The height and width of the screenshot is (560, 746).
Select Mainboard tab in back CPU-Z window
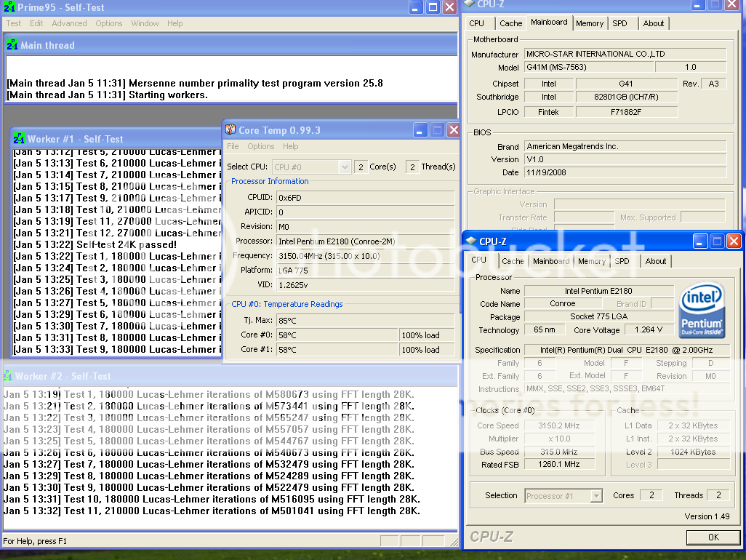click(x=549, y=23)
